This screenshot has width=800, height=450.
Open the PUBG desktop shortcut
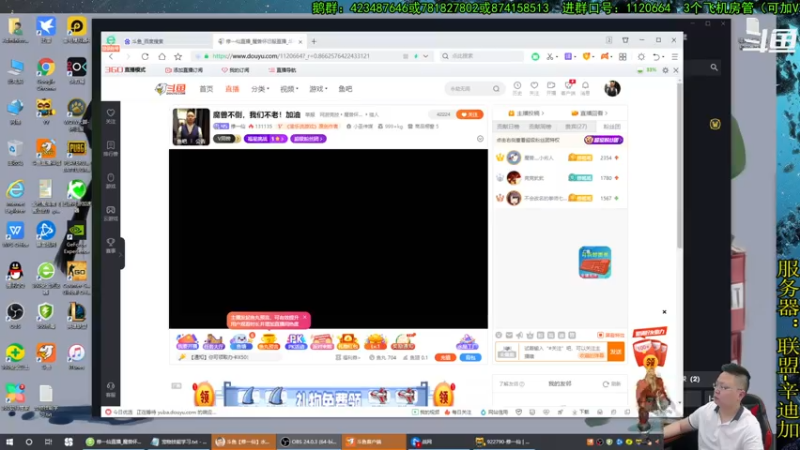(77, 156)
